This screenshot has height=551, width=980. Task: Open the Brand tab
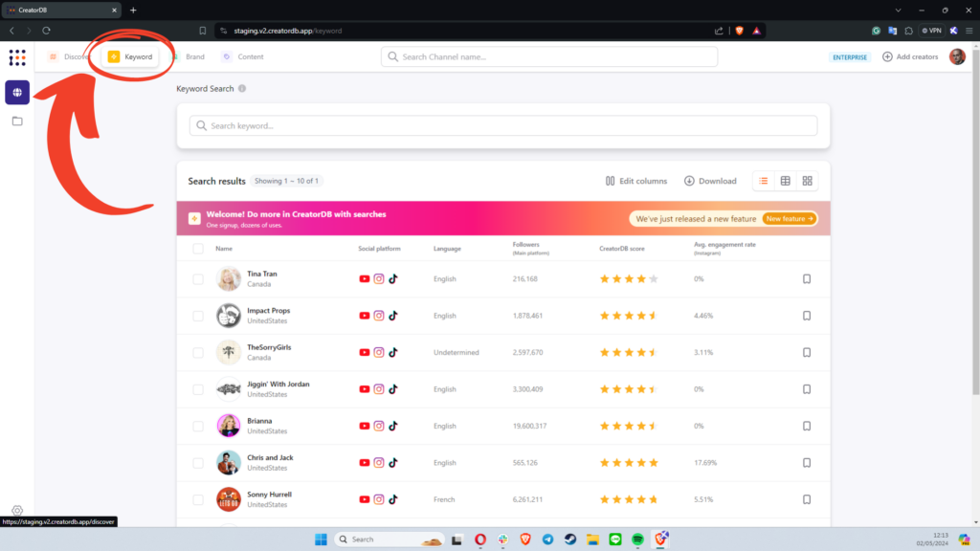(189, 56)
